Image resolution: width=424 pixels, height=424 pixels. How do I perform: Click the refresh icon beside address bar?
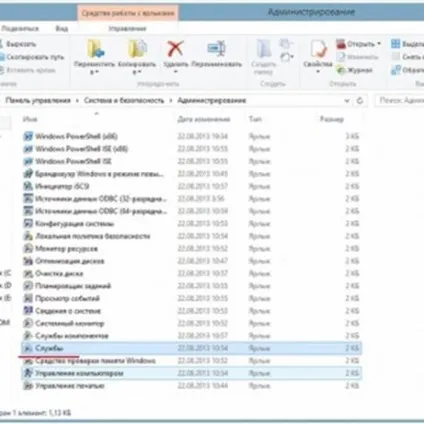tap(360, 101)
